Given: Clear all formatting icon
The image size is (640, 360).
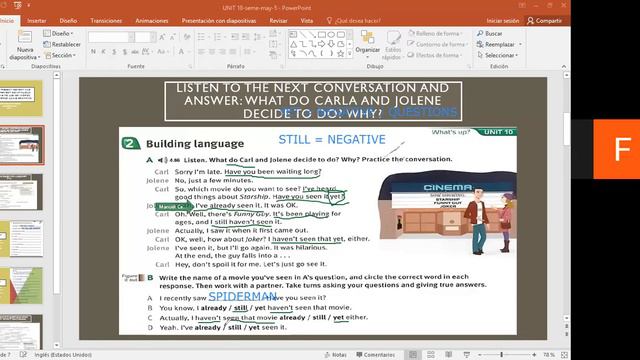Looking at the screenshot, I should (x=187, y=37).
